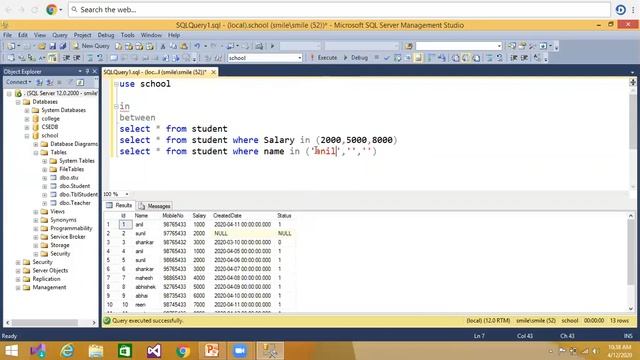Click the Connect Object Explorer icon
The width and height of the screenshot is (640, 360).
[40, 82]
